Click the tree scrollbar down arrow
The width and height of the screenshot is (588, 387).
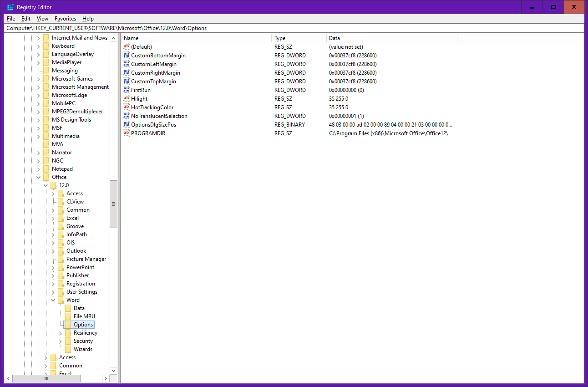point(113,371)
